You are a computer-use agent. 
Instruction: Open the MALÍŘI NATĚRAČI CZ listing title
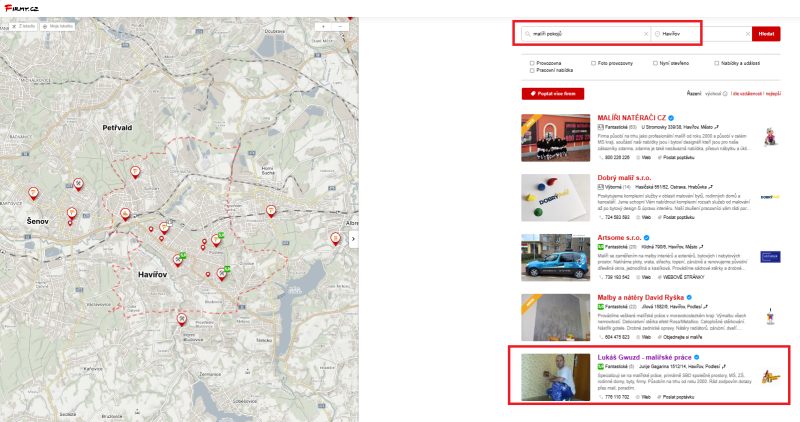(632, 118)
